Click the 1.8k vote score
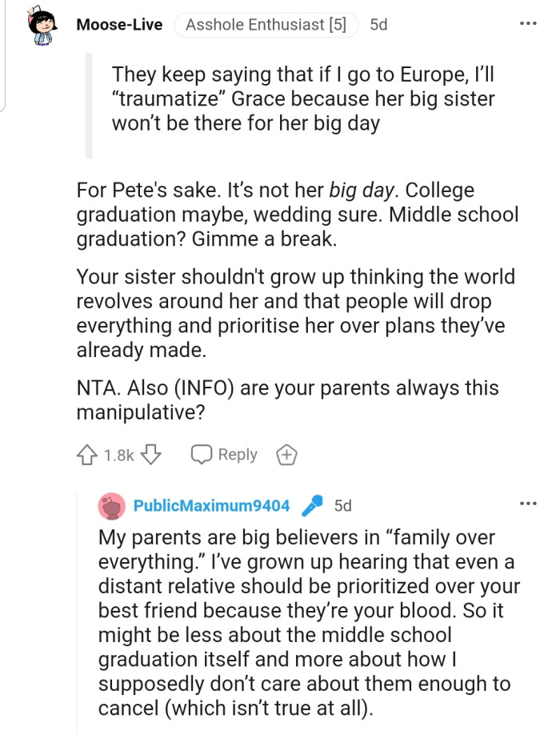This screenshot has width=560, height=735. 118,456
